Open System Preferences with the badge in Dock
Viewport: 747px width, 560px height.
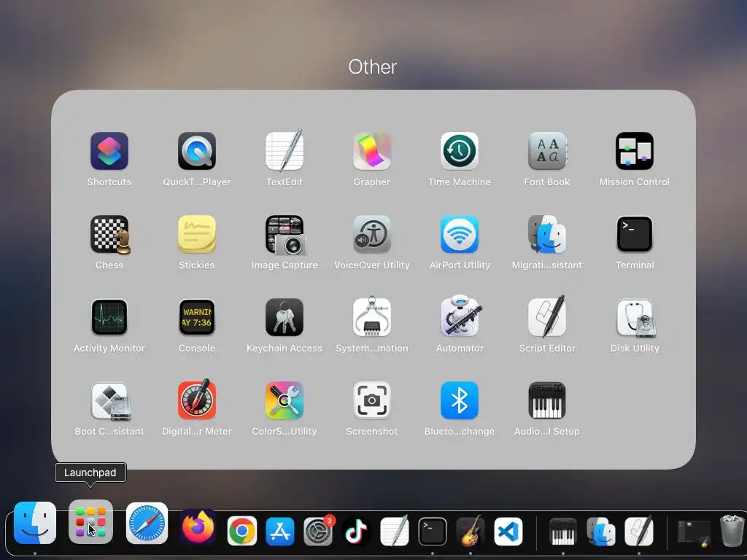tap(318, 531)
